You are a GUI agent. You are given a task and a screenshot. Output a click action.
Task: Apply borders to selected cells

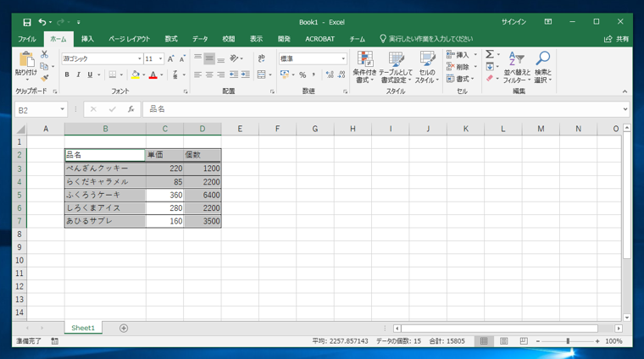(112, 75)
